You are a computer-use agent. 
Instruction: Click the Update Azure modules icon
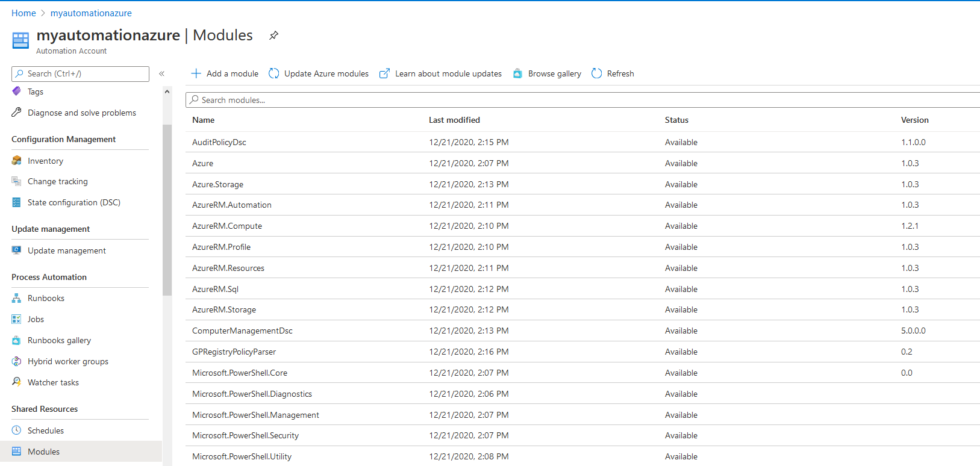click(x=274, y=73)
